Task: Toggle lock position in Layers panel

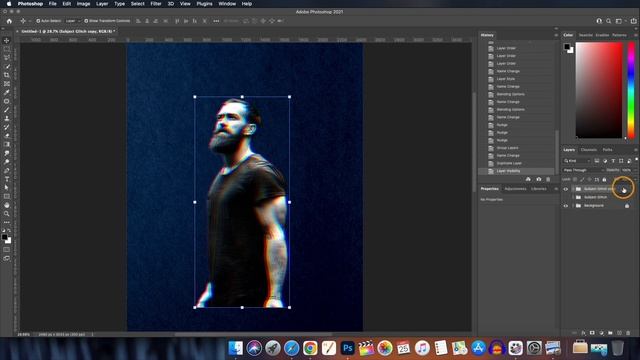Action: click(x=589, y=179)
